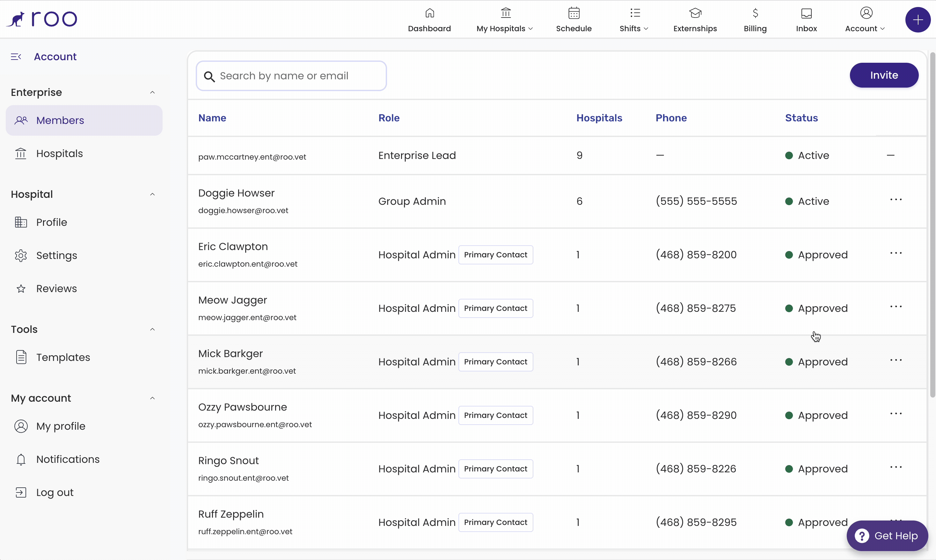This screenshot has width=936, height=560.
Task: Click the Settings gear icon
Action: pyautogui.click(x=21, y=255)
